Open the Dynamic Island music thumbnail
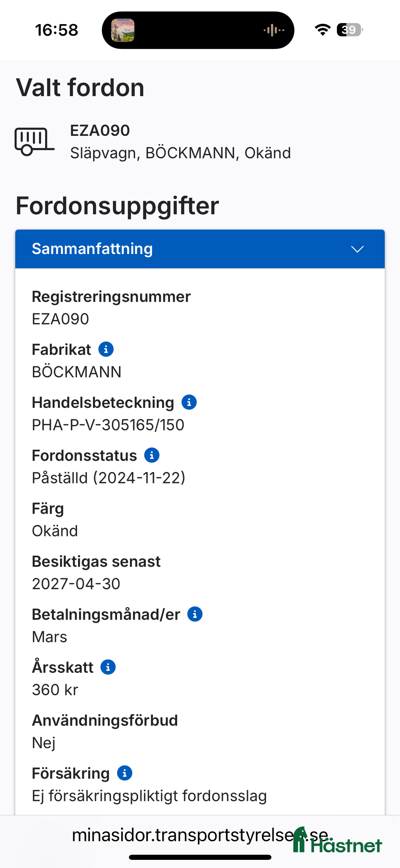The width and height of the screenshot is (400, 868). (122, 30)
